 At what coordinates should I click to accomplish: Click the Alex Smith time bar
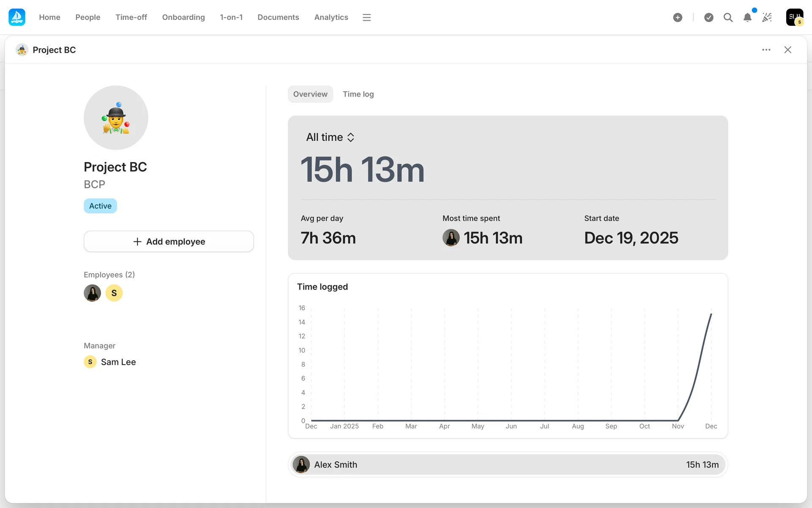[507, 464]
